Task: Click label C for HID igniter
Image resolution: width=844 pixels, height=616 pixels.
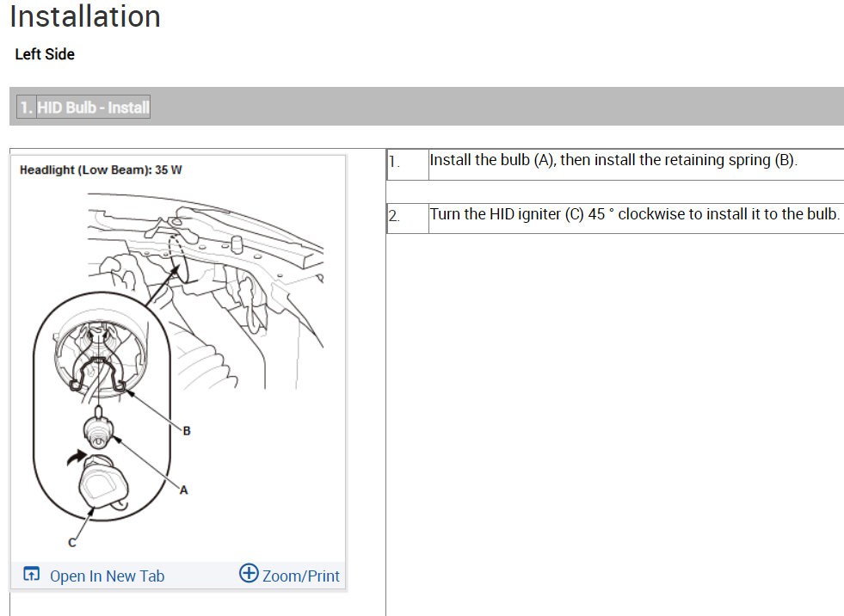Action: click(72, 543)
